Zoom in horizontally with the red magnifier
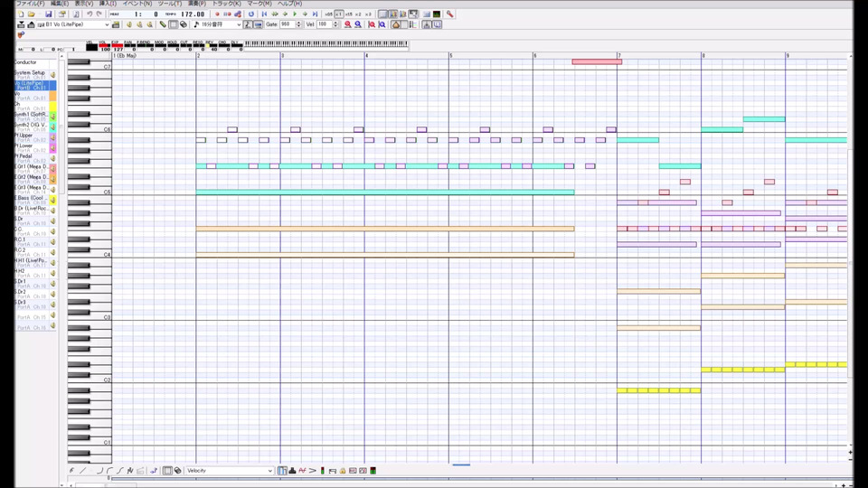The width and height of the screenshot is (868, 488). [347, 24]
